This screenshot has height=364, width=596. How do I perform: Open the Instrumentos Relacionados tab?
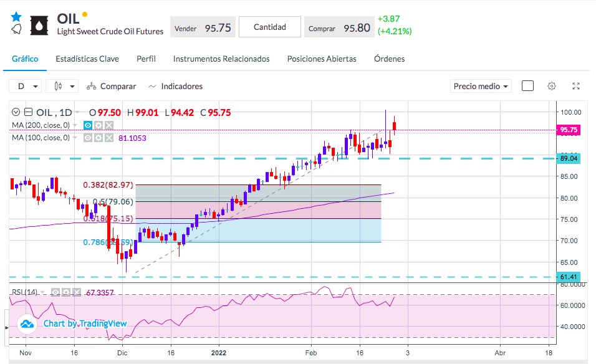[221, 59]
